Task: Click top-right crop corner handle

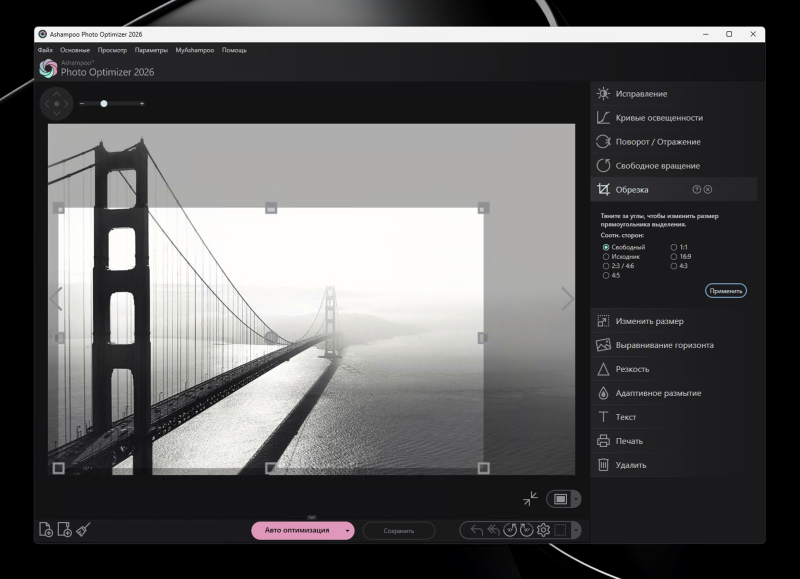Action: (483, 208)
